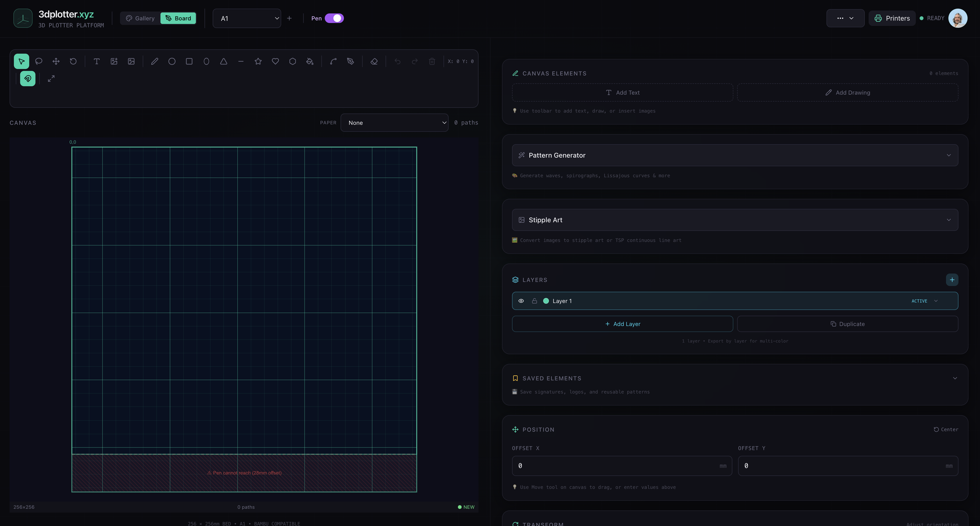Screen dimensions: 980x526
Task: Select the eraser tool
Action: coord(374,61)
